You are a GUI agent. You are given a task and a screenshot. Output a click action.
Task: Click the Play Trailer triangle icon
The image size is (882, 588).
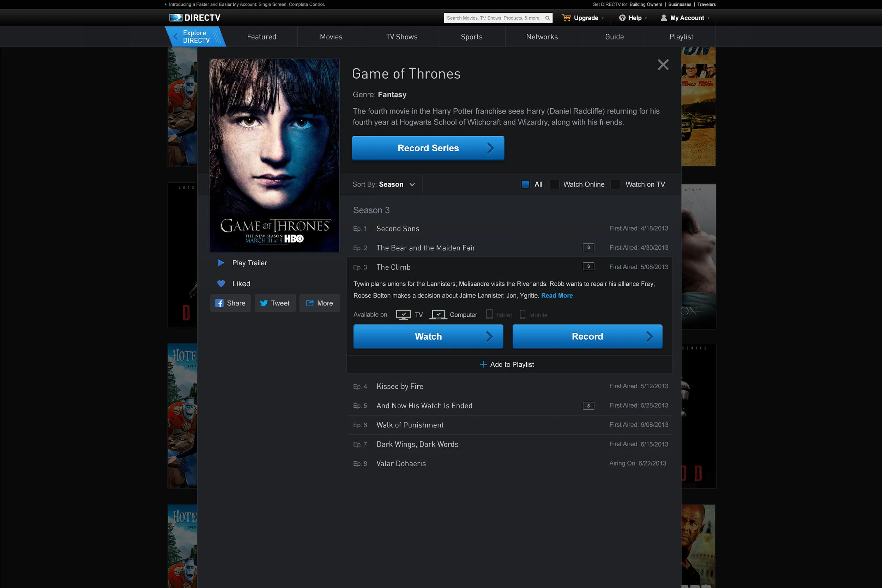[221, 263]
